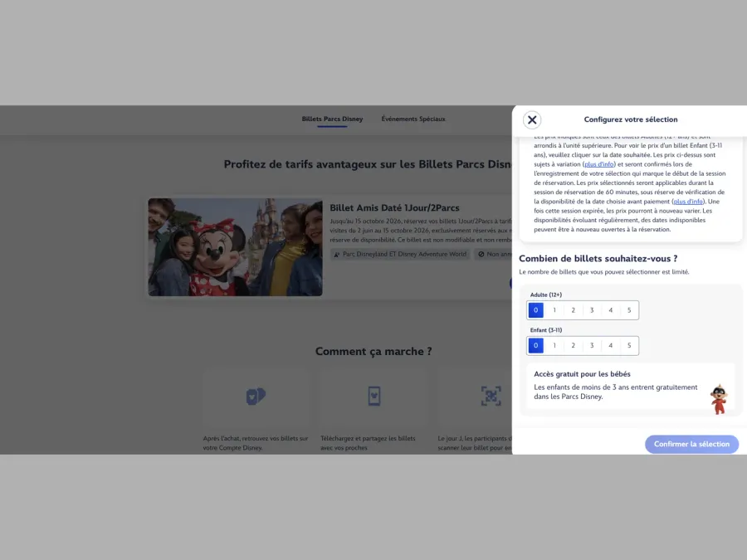Set Adulte (12+) quantity to 4
This screenshot has width=747, height=560.
610,310
